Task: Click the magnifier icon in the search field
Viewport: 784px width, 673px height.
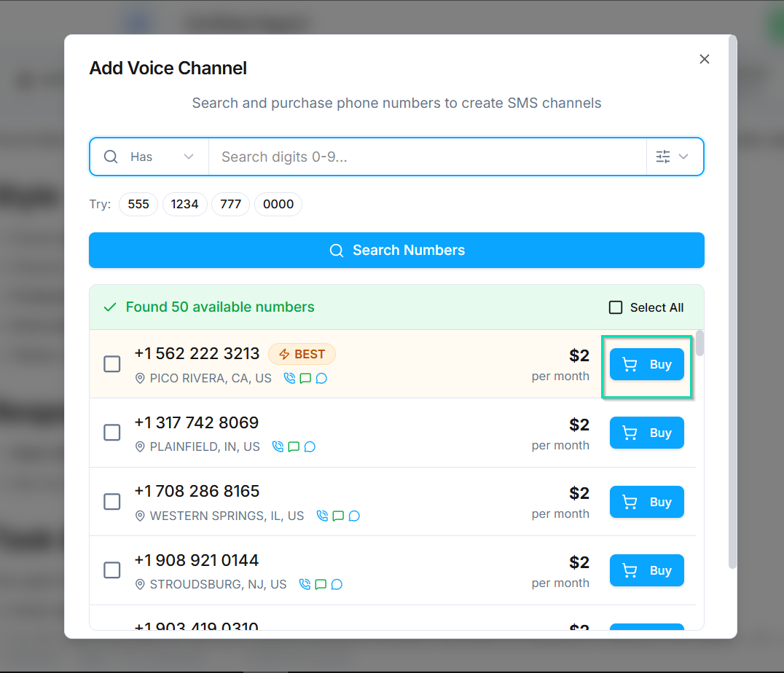Action: (111, 157)
